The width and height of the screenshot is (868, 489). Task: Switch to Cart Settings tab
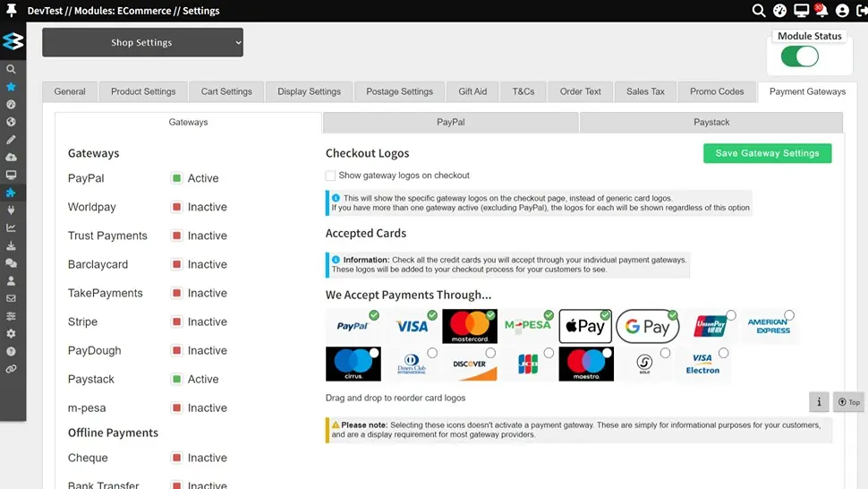click(x=226, y=92)
